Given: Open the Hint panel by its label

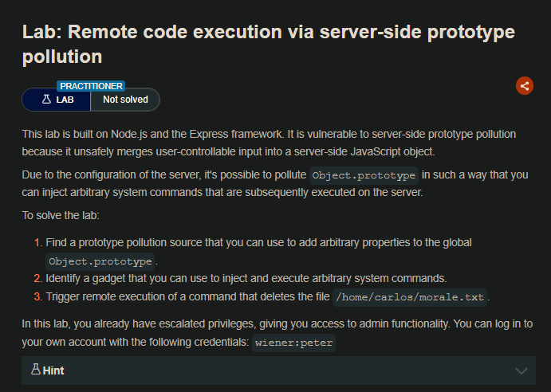Looking at the screenshot, I should (53, 371).
